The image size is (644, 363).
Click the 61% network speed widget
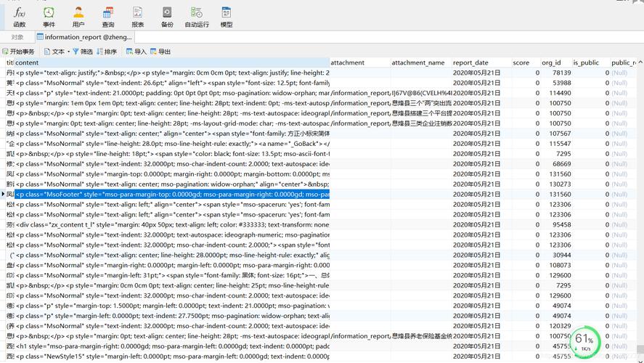(x=585, y=342)
